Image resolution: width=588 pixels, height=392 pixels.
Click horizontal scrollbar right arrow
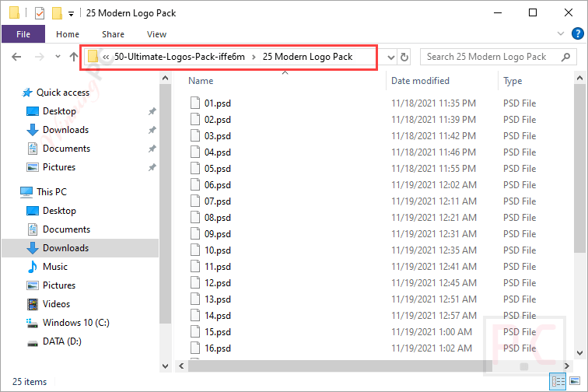(567, 366)
